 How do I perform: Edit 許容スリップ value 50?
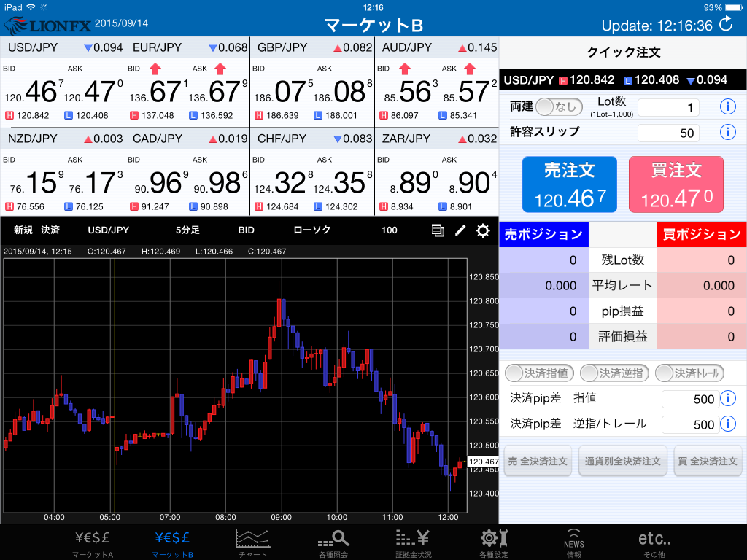668,133
